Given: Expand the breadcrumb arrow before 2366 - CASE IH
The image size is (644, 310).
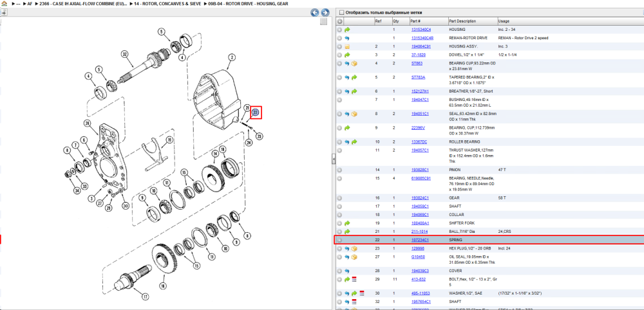Looking at the screenshot, I should 37,4.
